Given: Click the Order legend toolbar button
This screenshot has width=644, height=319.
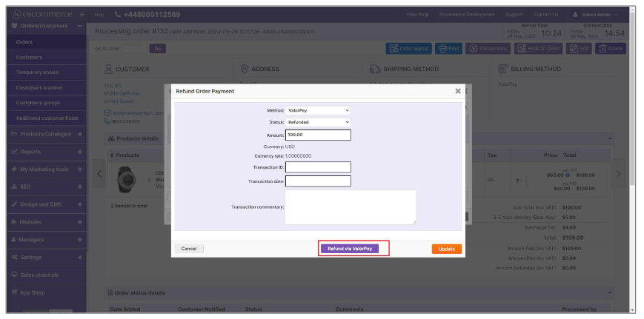Looking at the screenshot, I should click(x=408, y=48).
